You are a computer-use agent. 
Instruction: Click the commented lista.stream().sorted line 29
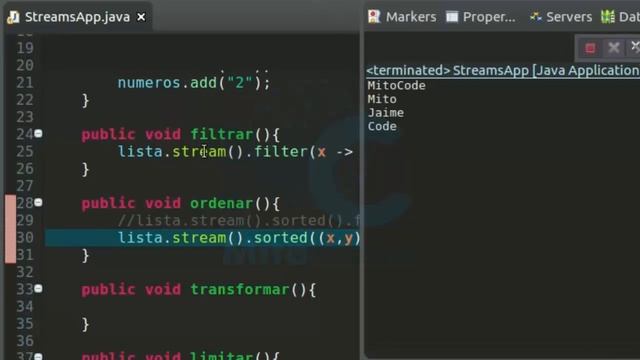point(238,220)
